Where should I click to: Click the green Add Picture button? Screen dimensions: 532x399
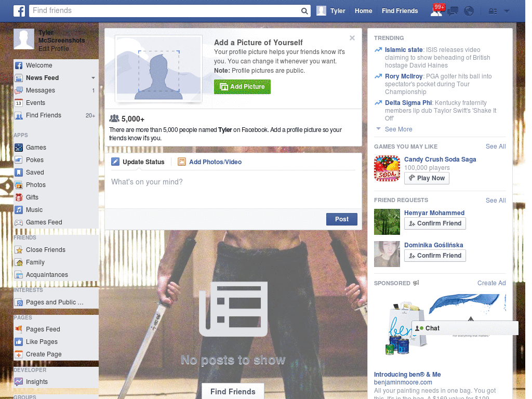(x=242, y=87)
